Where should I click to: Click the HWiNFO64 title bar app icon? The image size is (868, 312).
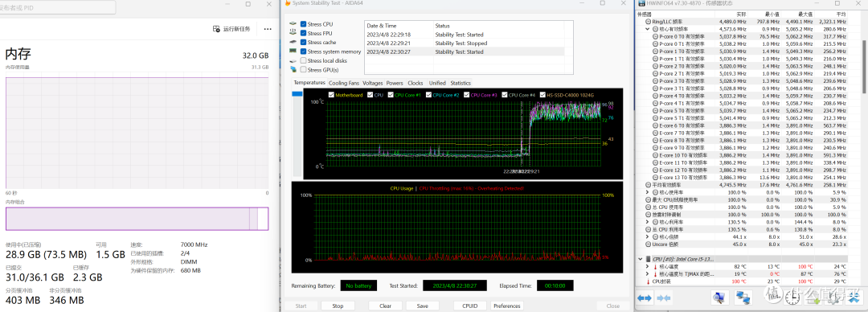pos(641,3)
